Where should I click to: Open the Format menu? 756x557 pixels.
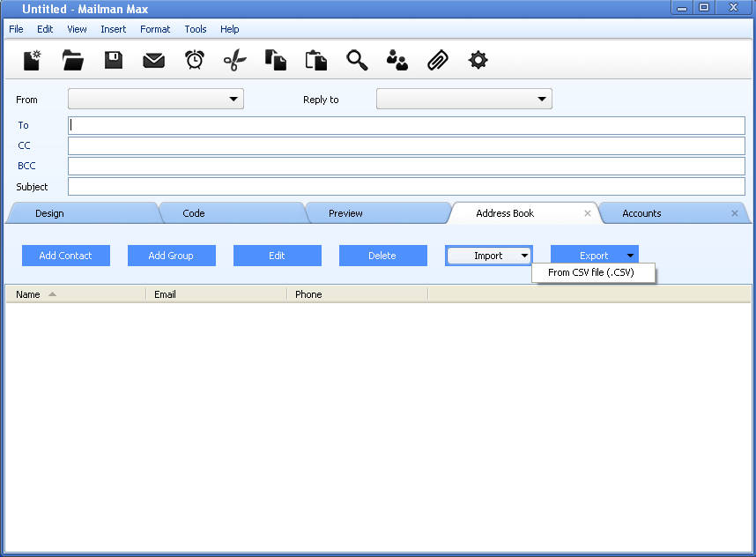tap(155, 29)
